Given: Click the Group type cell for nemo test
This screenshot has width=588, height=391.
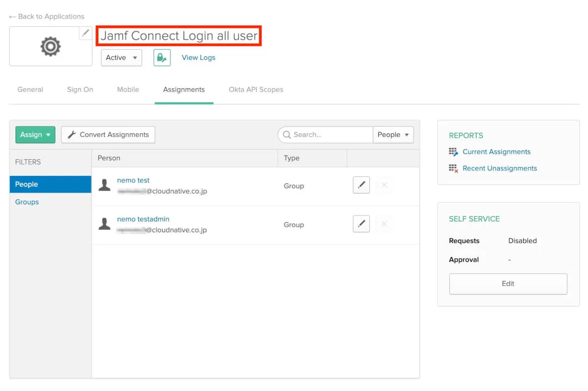Looking at the screenshot, I should point(294,186).
